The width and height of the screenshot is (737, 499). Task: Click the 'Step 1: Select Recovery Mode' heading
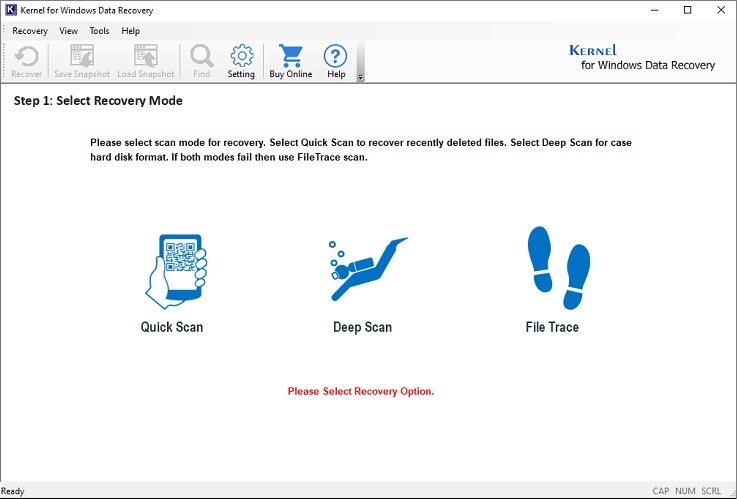(x=98, y=101)
